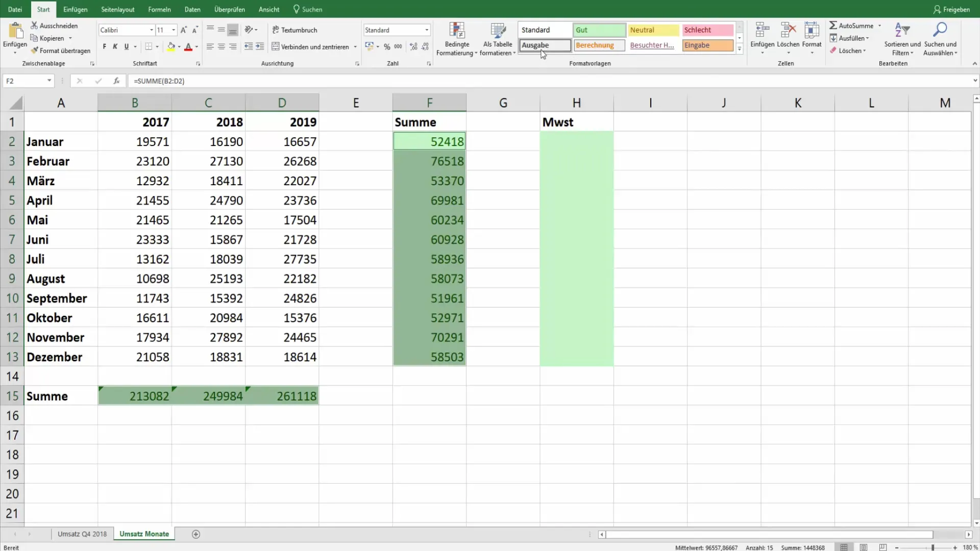Open the fill color dropdown arrow
This screenshot has height=551, width=980.
pos(179,47)
